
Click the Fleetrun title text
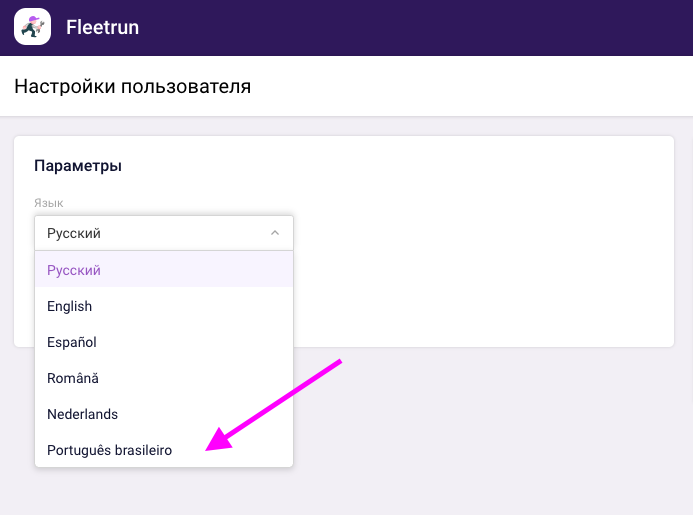102,28
